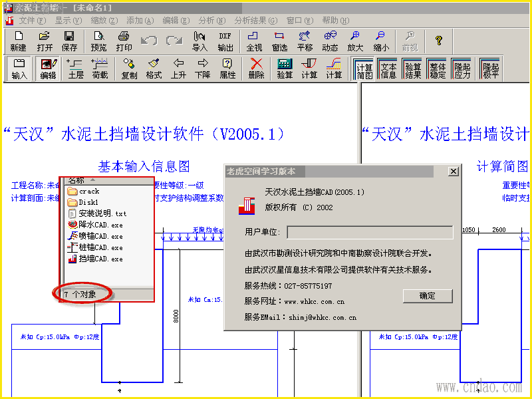532x399 pixels.
Task: Click the 上升 move-up arrow icon
Action: tap(178, 68)
